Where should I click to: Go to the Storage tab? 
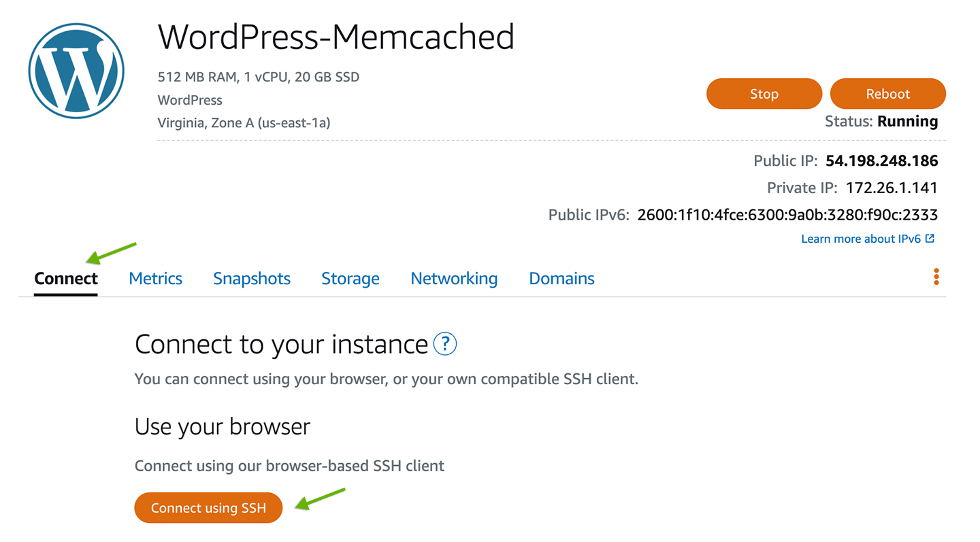point(350,279)
